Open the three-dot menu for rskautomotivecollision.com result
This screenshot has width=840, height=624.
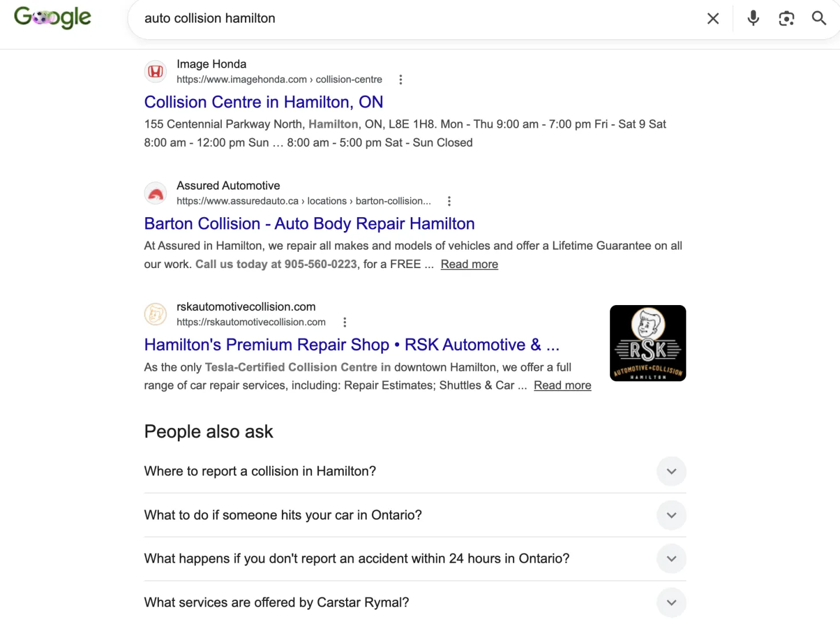pyautogui.click(x=345, y=322)
